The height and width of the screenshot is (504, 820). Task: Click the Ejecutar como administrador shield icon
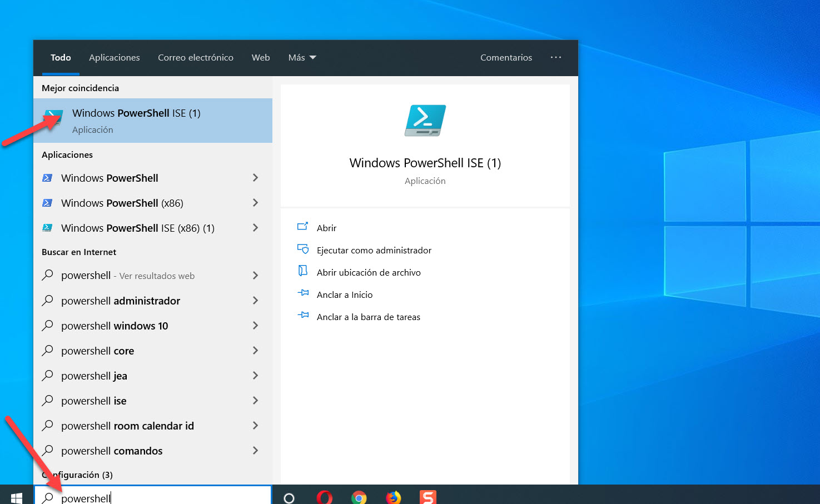click(x=303, y=249)
